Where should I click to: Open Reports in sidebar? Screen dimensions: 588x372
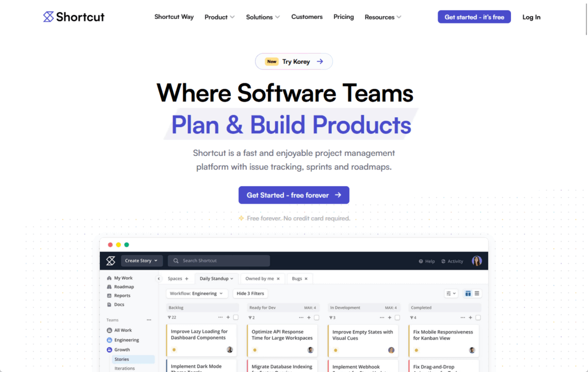point(118,296)
